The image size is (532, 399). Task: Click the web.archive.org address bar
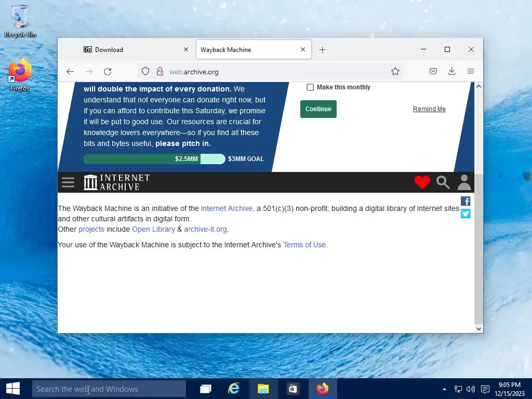(x=270, y=72)
